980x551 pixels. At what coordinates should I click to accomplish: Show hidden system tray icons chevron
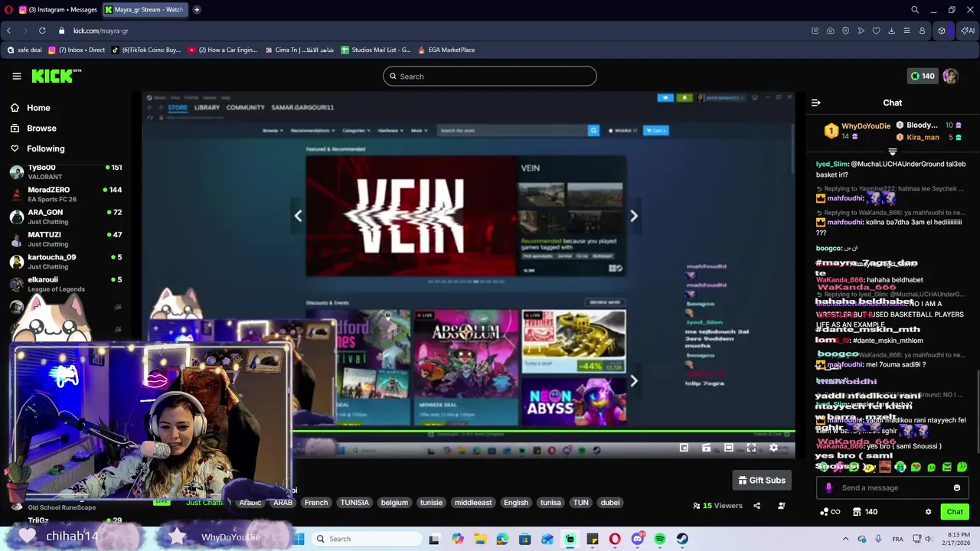click(845, 539)
